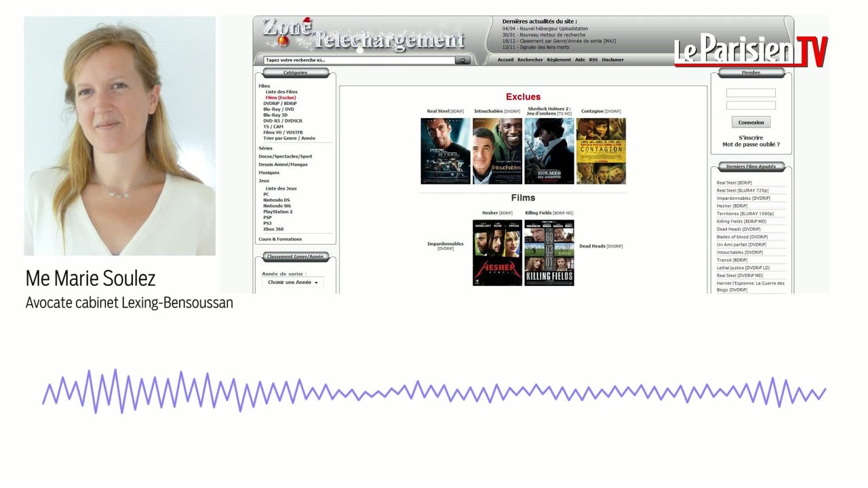Screen dimensions: 868x488
Task: Follow the S'inscrire link
Action: pyautogui.click(x=751, y=138)
